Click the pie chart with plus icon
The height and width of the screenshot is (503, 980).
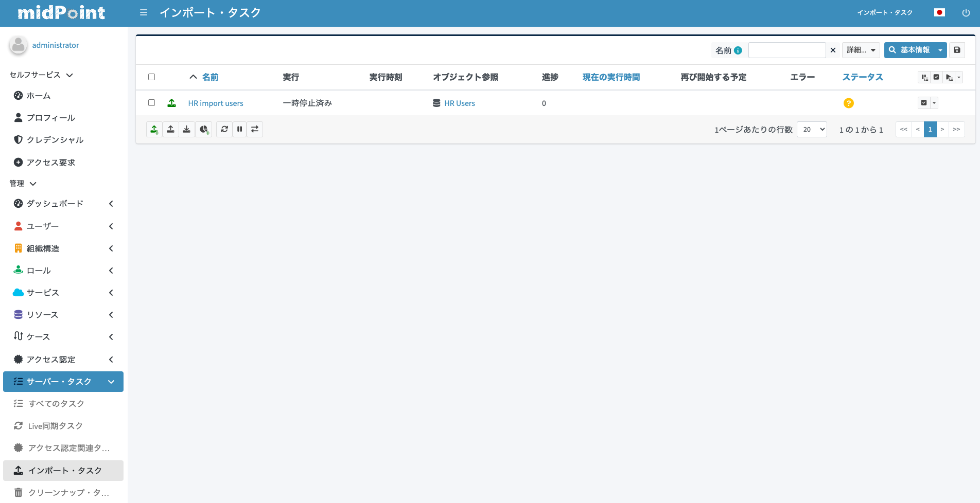coord(204,129)
